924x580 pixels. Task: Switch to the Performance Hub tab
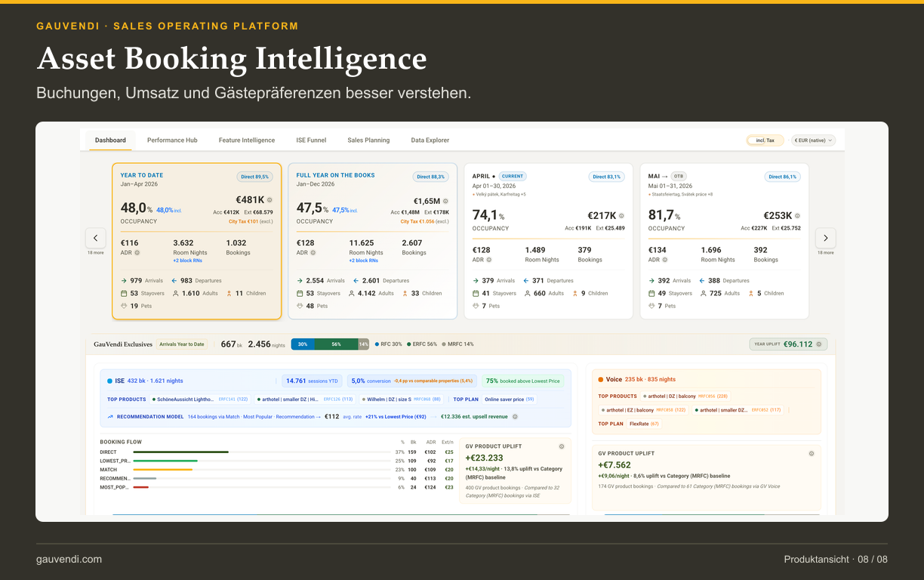click(x=172, y=140)
